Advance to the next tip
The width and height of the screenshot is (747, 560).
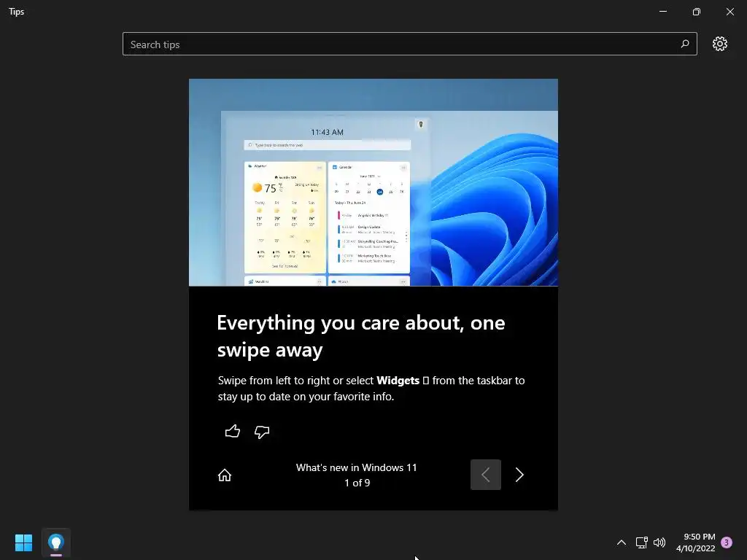tap(519, 475)
